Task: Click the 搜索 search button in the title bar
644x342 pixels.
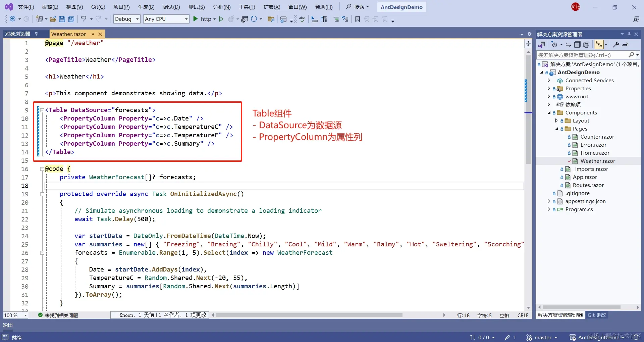Action: (x=358, y=7)
